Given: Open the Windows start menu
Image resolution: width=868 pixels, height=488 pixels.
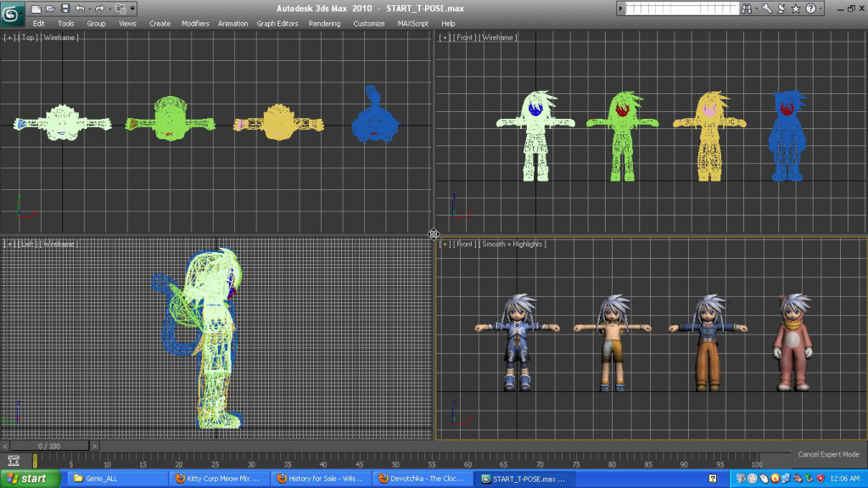Looking at the screenshot, I should tap(30, 479).
